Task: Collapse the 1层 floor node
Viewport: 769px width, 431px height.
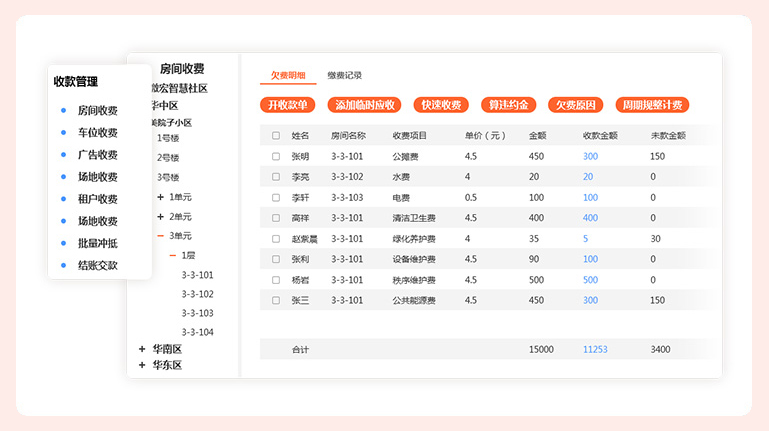Action: coord(172,255)
